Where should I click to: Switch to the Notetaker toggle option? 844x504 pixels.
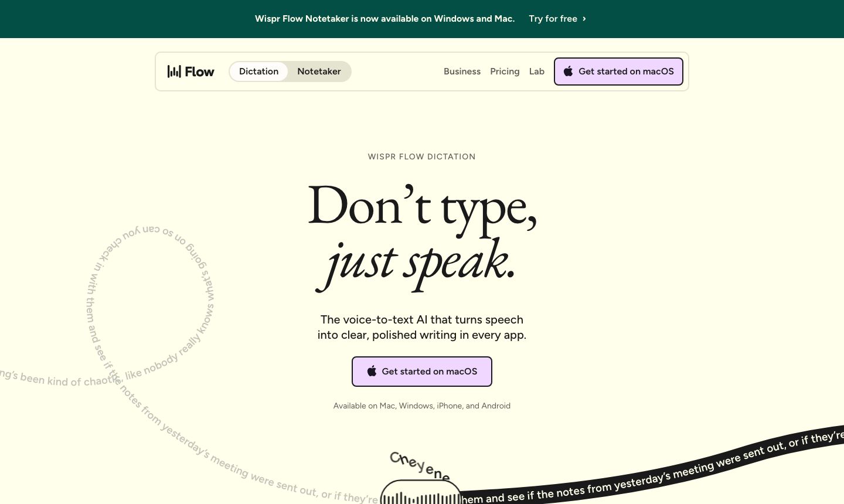[319, 71]
